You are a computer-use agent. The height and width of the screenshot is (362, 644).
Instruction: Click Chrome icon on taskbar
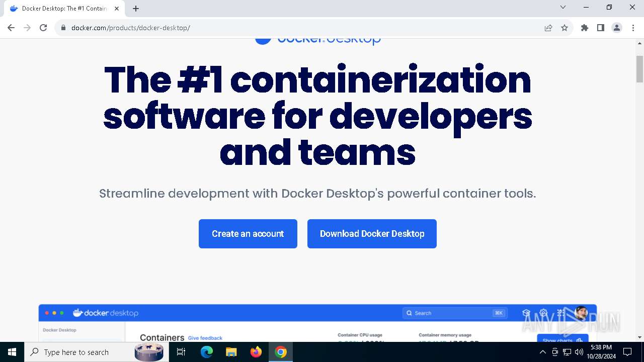click(281, 352)
